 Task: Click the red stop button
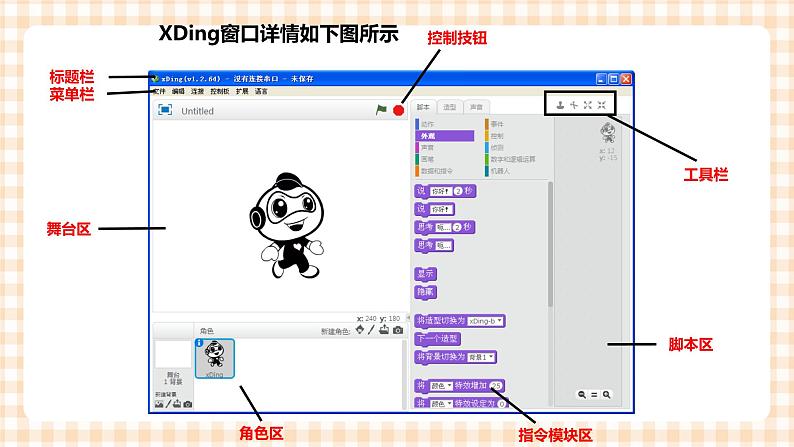click(x=399, y=110)
